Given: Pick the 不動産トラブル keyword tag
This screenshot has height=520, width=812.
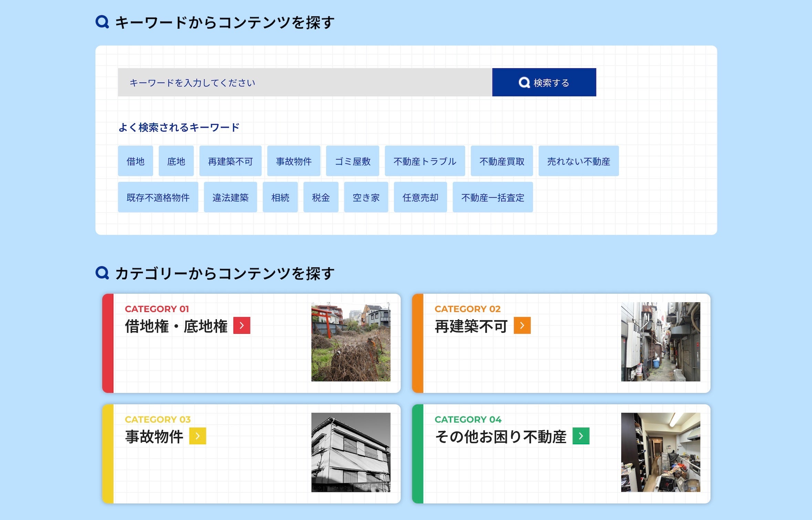Looking at the screenshot, I should 425,161.
